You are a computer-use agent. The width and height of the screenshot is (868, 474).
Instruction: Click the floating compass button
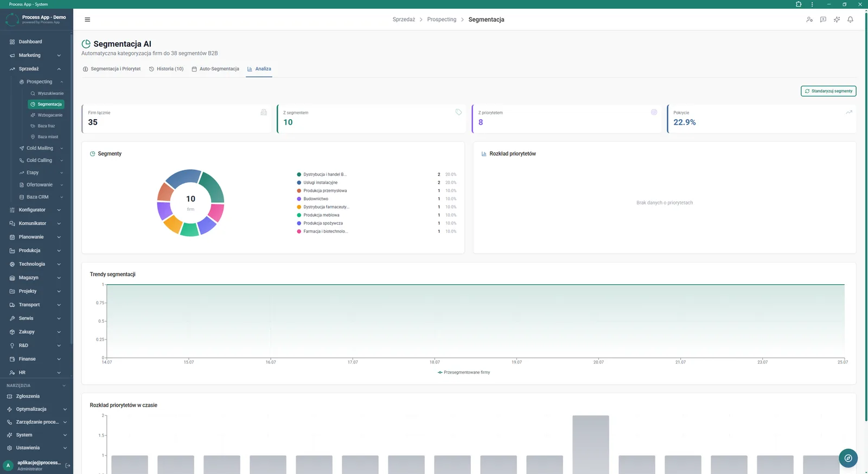[x=848, y=458]
